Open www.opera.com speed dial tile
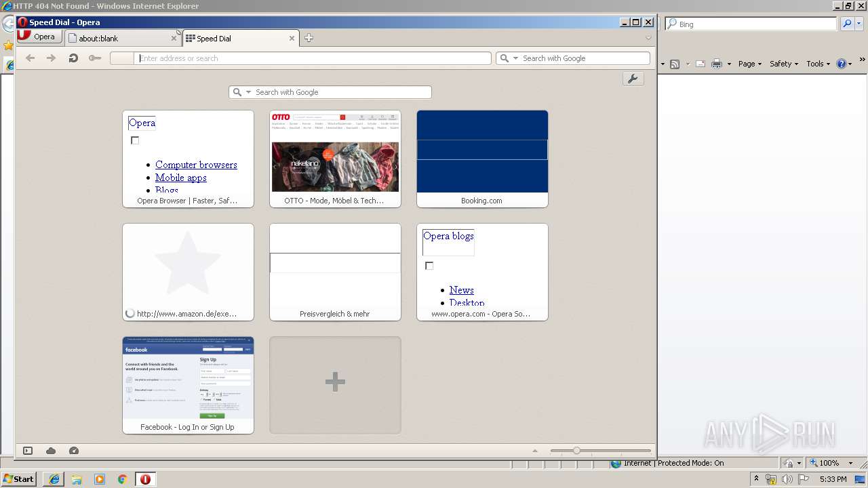Image resolution: width=868 pixels, height=488 pixels. [482, 272]
